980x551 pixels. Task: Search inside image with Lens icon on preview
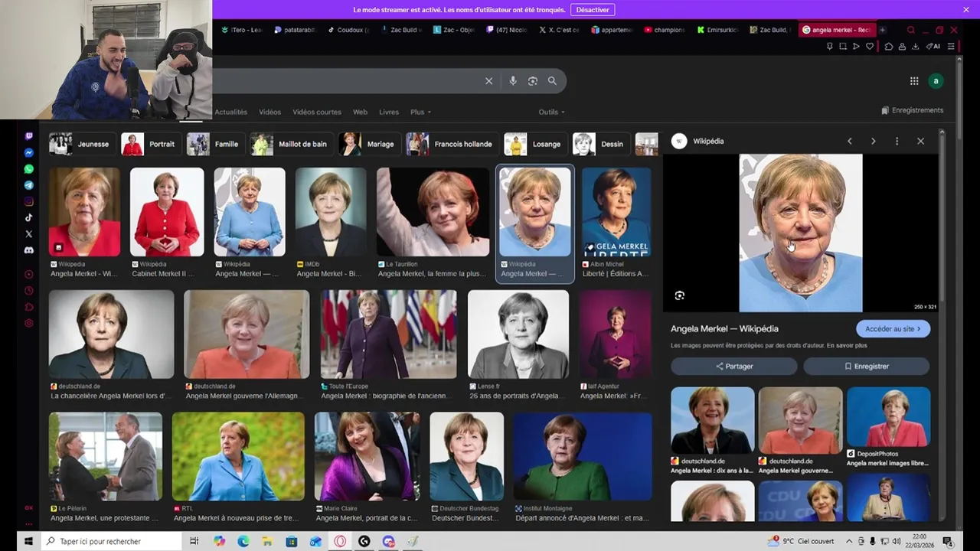[679, 295]
